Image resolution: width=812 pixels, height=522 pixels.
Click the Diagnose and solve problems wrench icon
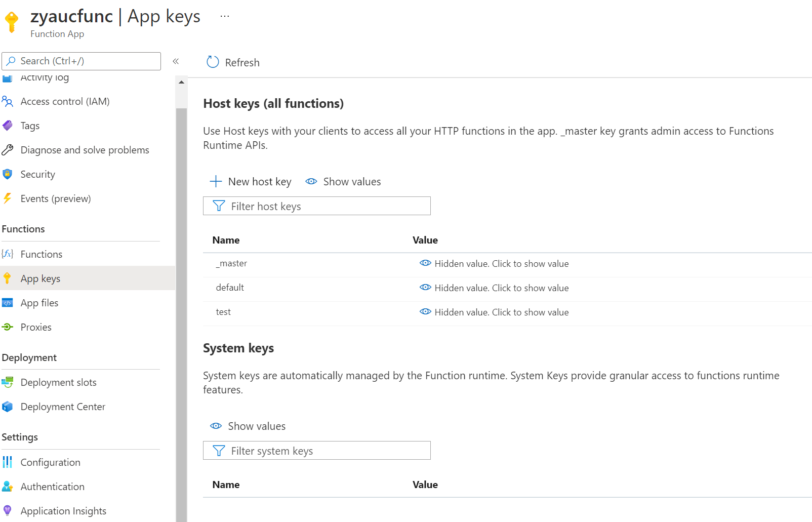point(8,149)
